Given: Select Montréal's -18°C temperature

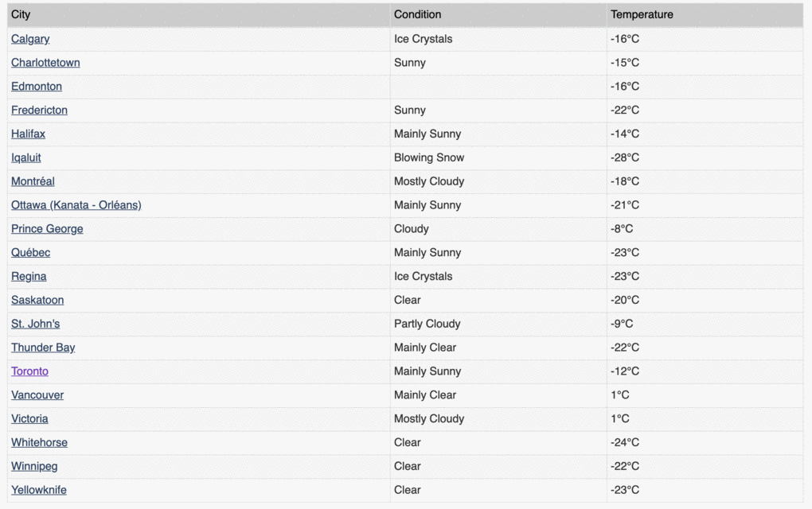Looking at the screenshot, I should point(625,181).
